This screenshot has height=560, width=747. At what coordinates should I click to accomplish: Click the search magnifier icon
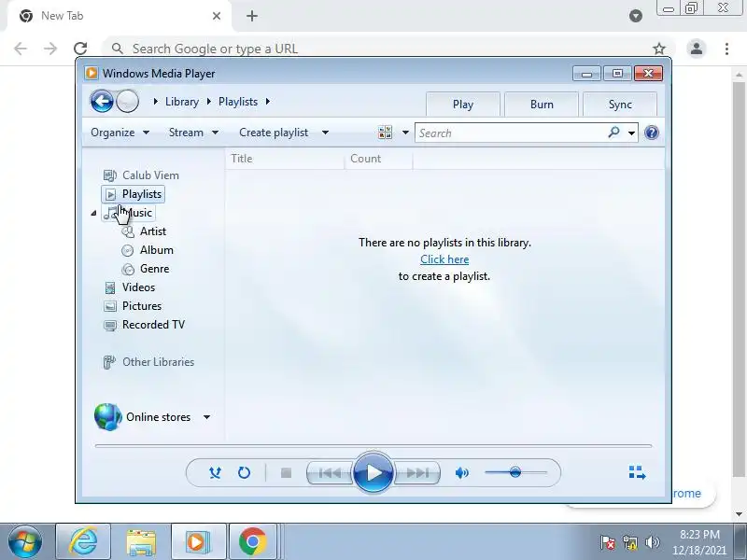[x=614, y=132]
